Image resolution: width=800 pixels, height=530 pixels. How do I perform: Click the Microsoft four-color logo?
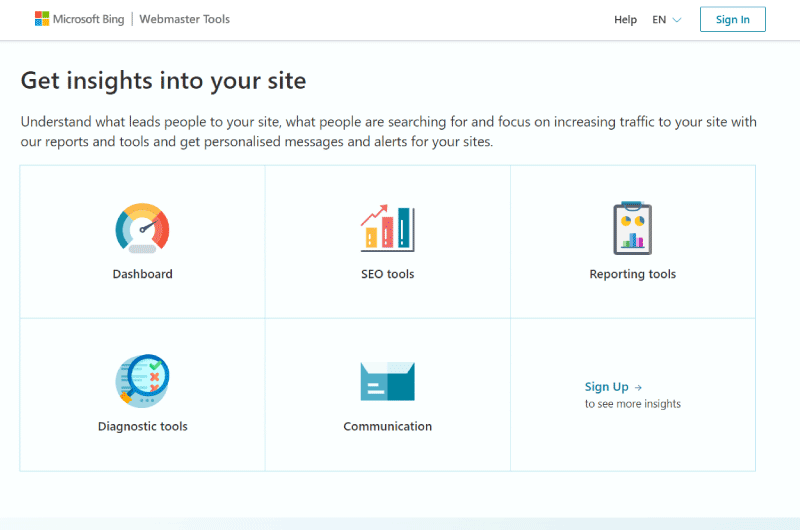click(x=42, y=19)
